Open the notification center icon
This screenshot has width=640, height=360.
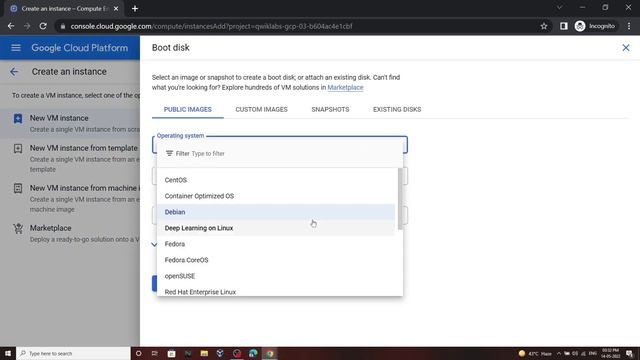(629, 353)
